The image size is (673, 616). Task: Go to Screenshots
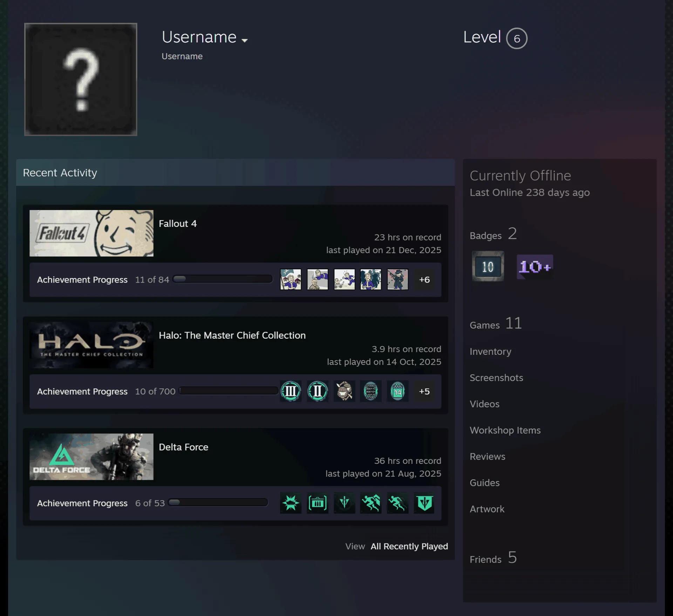(496, 378)
